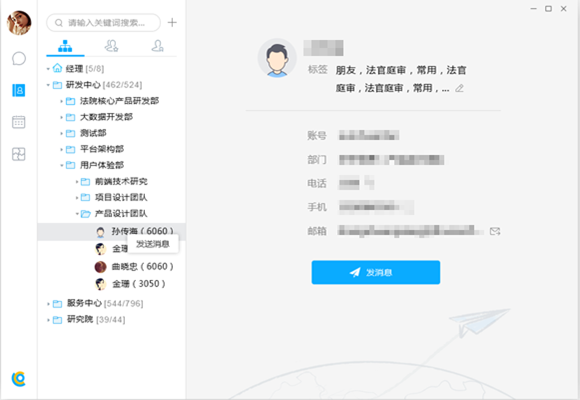Viewport: 580px width, 400px height.
Task: Open the contacts address book sidebar icon
Action: 18,90
